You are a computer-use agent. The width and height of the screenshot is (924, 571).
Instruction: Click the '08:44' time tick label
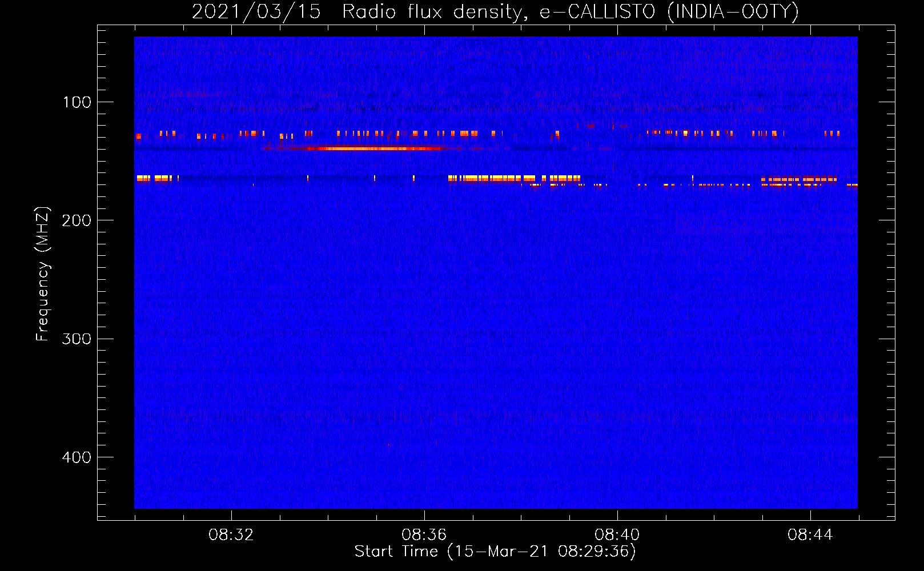(x=810, y=535)
